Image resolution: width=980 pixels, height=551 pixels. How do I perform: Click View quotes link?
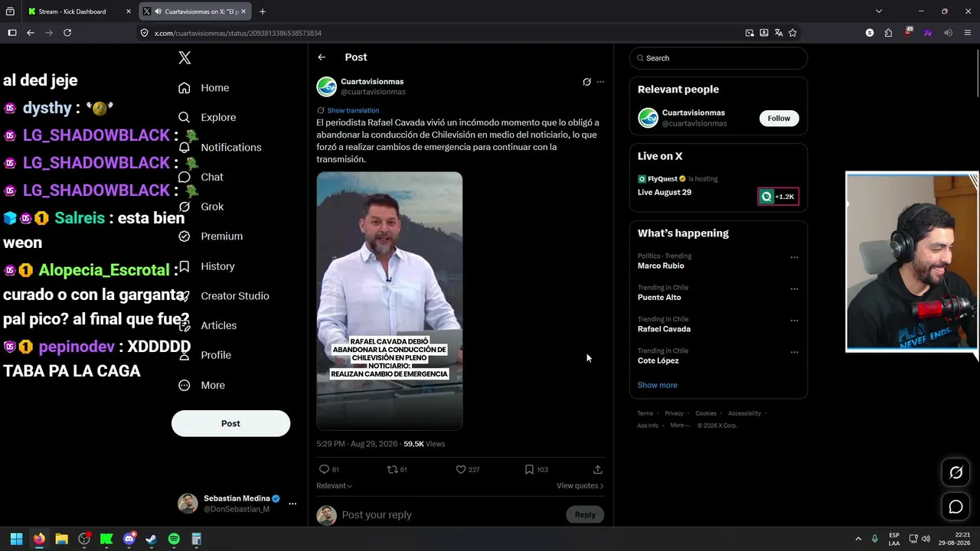point(580,486)
